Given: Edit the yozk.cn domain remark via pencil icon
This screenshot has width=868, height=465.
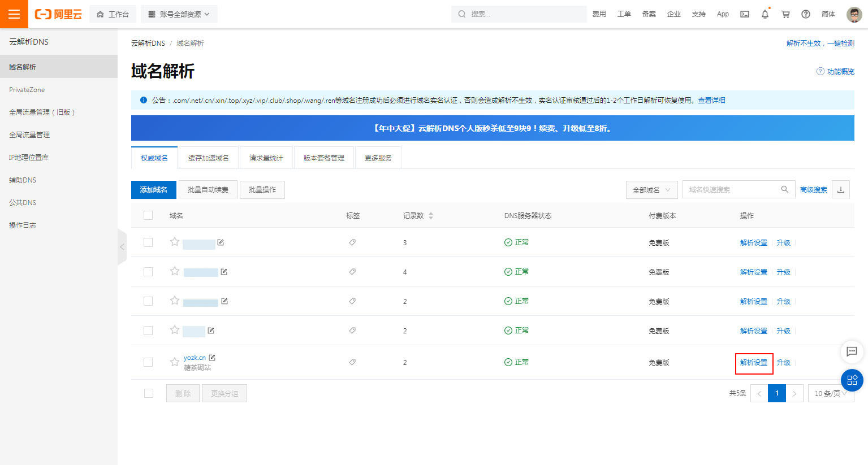Looking at the screenshot, I should point(211,357).
